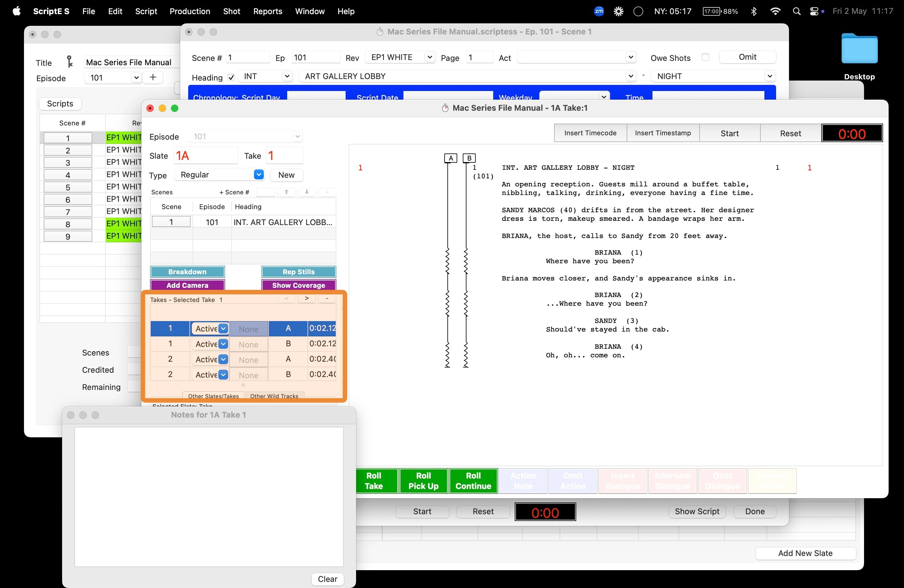
Task: Click the key icon next to Title
Action: coord(69,62)
